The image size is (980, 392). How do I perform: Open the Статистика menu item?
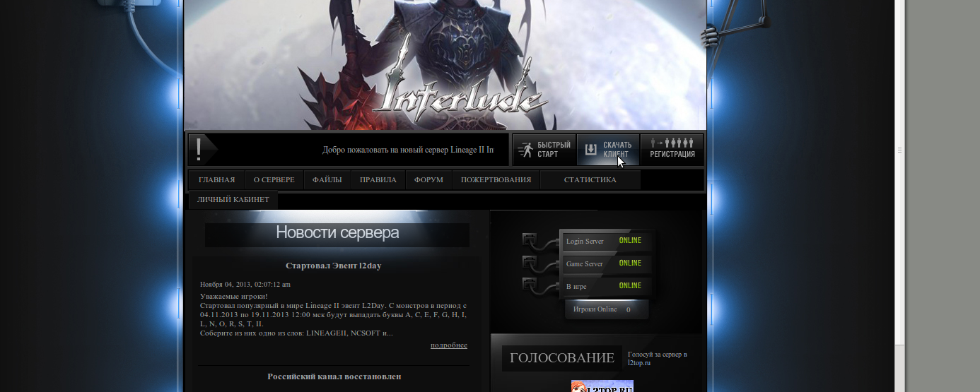tap(590, 179)
